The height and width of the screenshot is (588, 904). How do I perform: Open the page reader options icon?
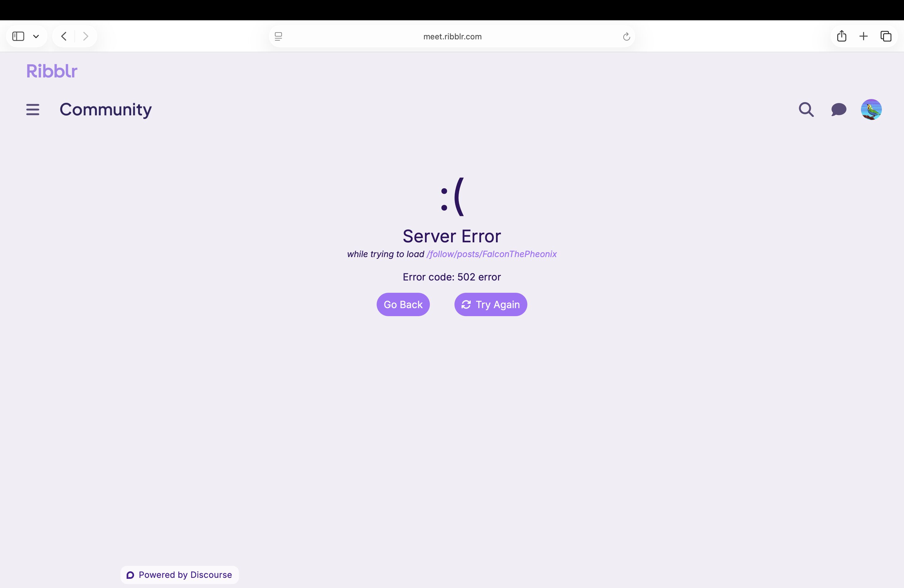point(278,37)
